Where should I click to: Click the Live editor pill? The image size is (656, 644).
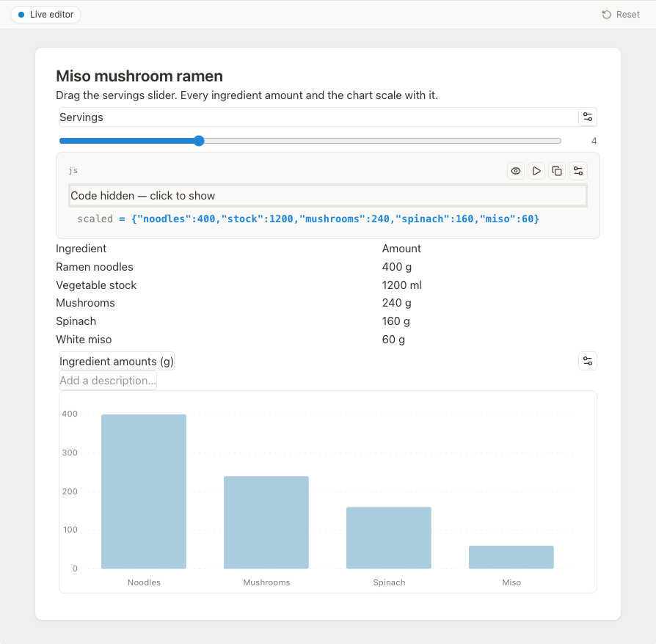45,15
